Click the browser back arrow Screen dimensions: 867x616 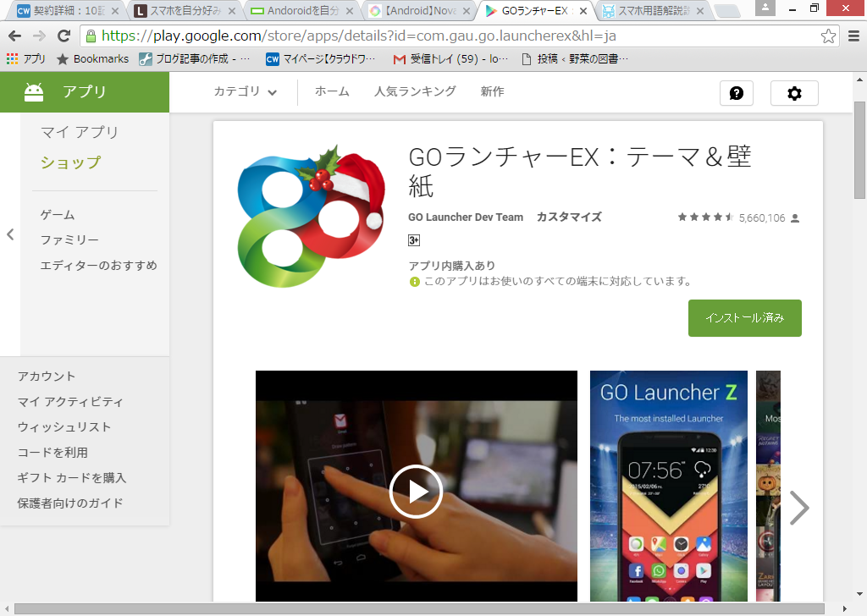pyautogui.click(x=15, y=36)
